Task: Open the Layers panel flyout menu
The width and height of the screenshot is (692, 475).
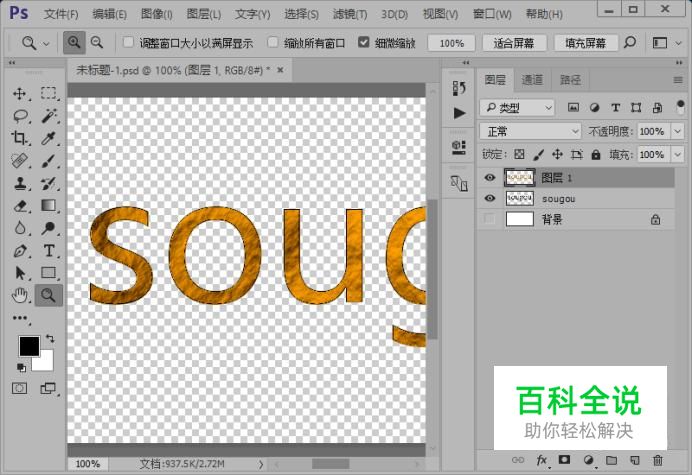Action: tap(678, 80)
